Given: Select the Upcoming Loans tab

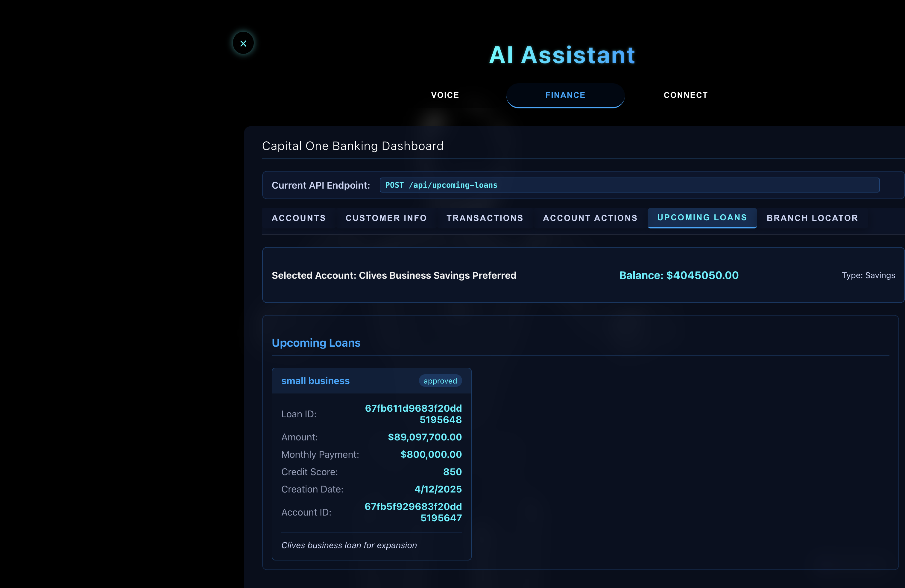Looking at the screenshot, I should pyautogui.click(x=701, y=218).
